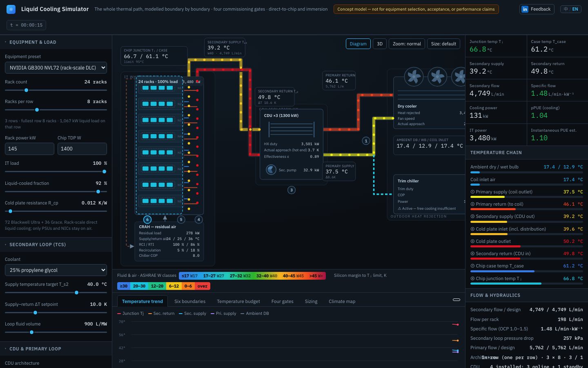Viewport: 588px width, 368px height.
Task: Click the Feedback button
Action: [537, 9]
